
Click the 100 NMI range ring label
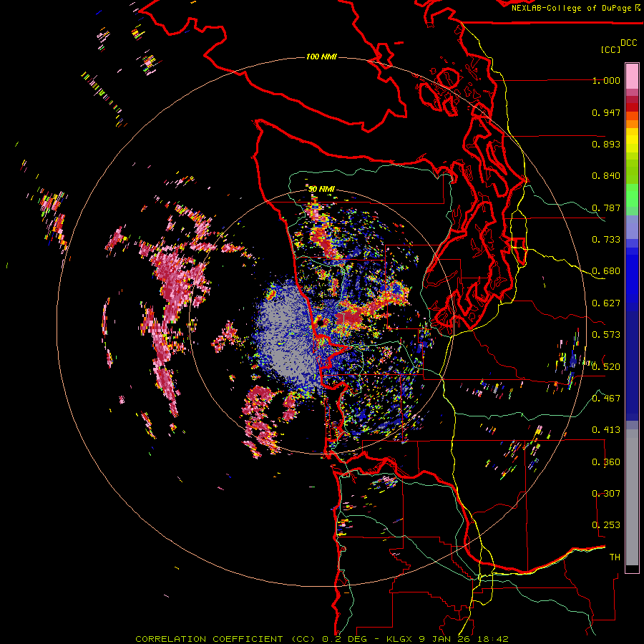tap(321, 57)
